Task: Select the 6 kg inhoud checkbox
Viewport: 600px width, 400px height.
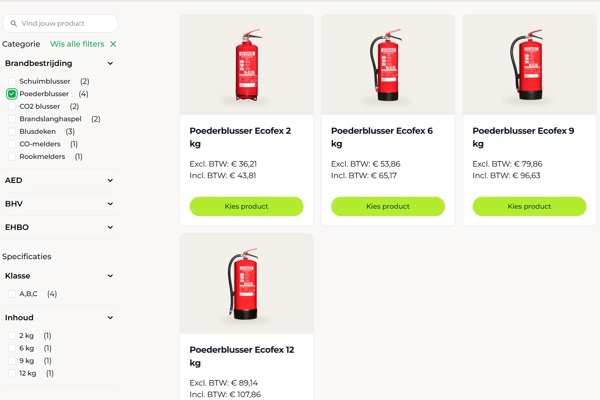Action: (x=12, y=348)
